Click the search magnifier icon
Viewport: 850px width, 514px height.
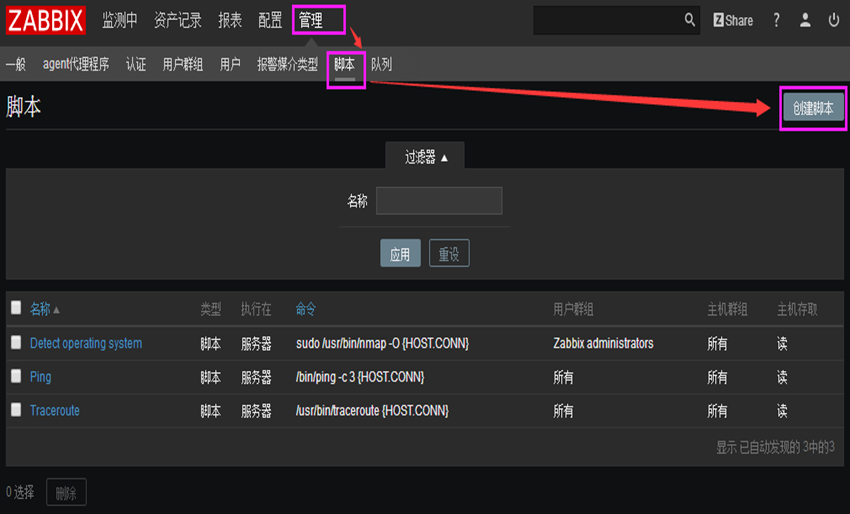[x=689, y=20]
